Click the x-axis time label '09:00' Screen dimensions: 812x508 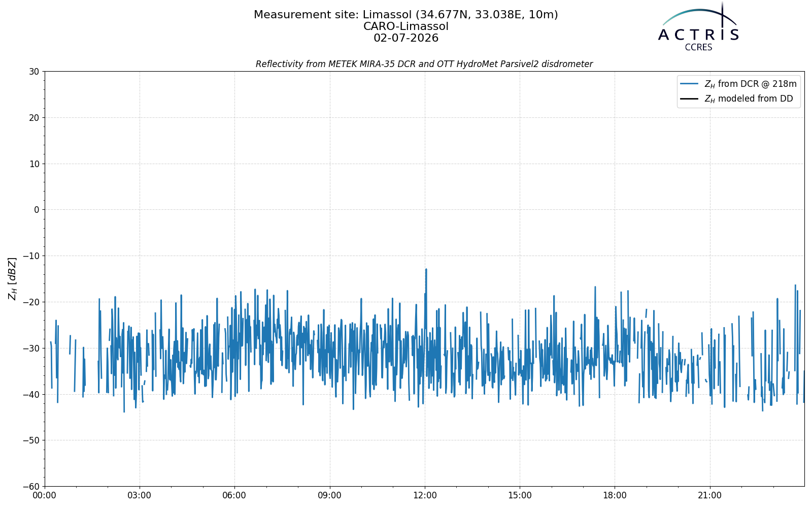[x=330, y=496]
